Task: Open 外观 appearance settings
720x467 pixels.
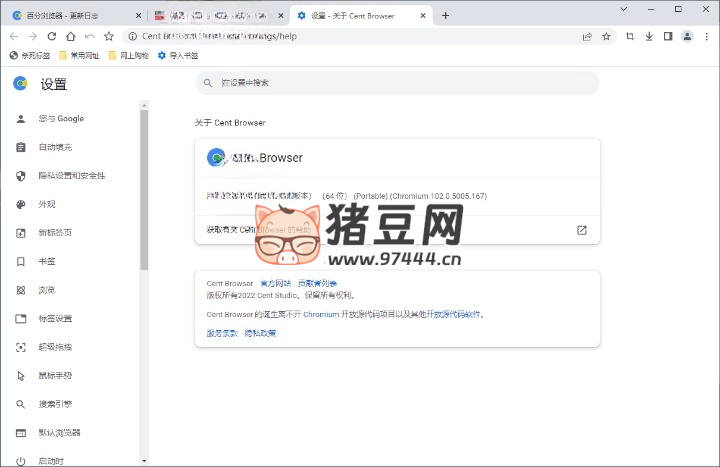Action: [x=47, y=204]
